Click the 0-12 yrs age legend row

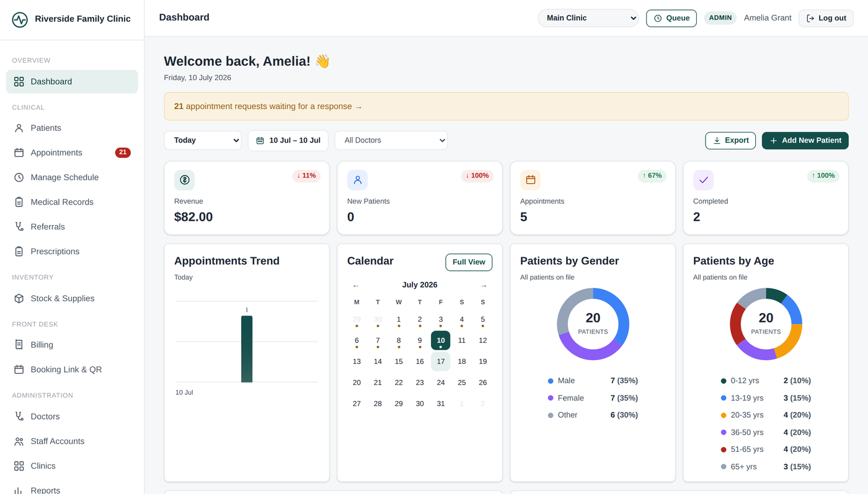766,381
